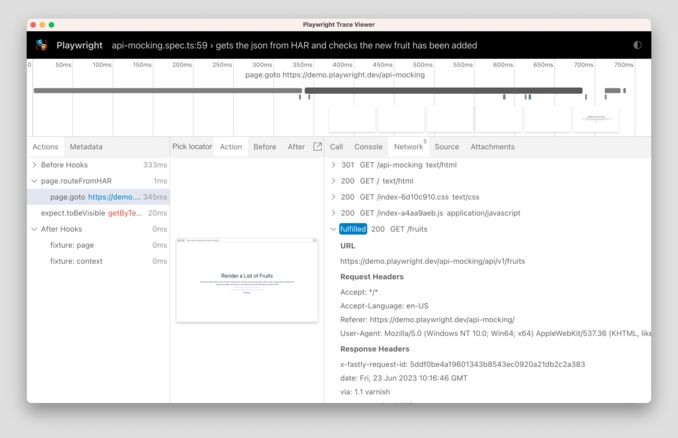
Task: Click the Playwright logo icon
Action: pos(42,45)
